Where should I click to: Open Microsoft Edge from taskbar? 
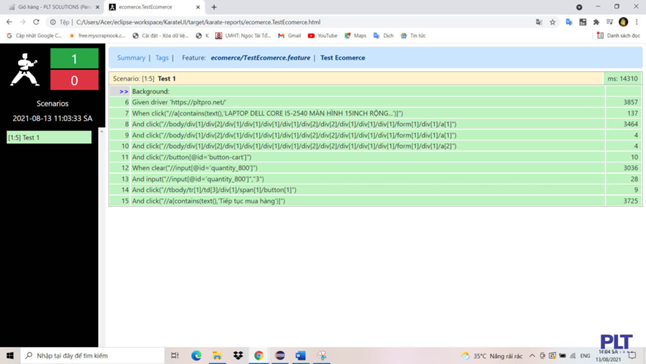pyautogui.click(x=196, y=355)
